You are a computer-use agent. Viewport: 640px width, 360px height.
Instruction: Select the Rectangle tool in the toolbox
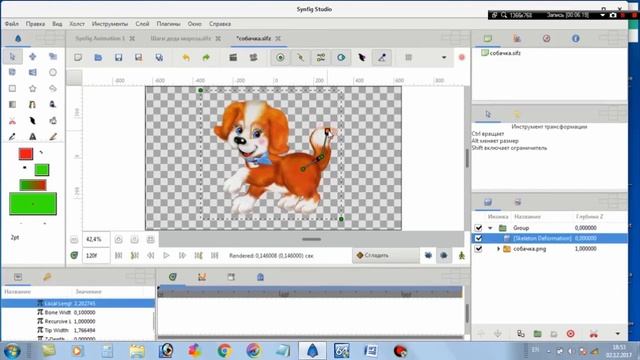12,88
